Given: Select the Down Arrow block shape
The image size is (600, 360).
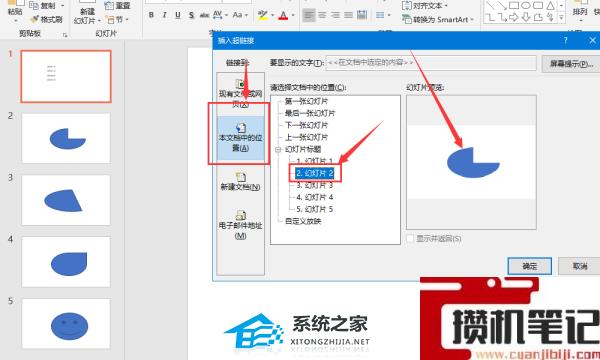Looking at the screenshot, I should (526, 17).
